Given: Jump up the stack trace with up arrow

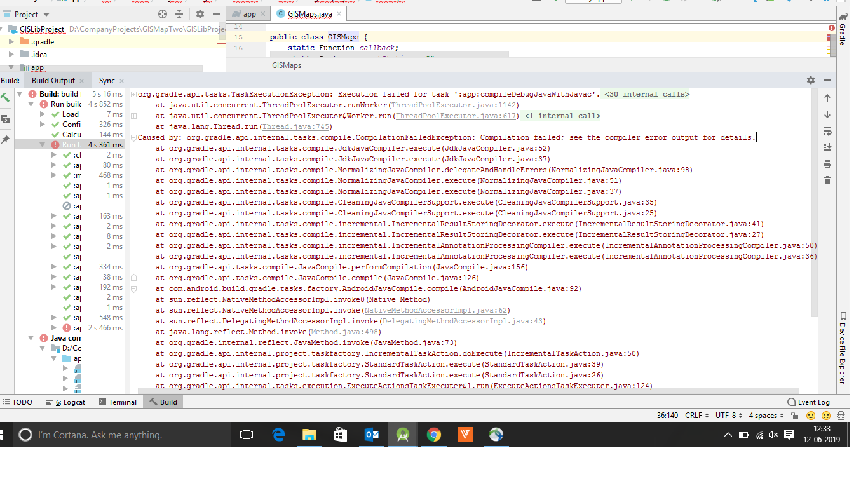Looking at the screenshot, I should pos(827,98).
